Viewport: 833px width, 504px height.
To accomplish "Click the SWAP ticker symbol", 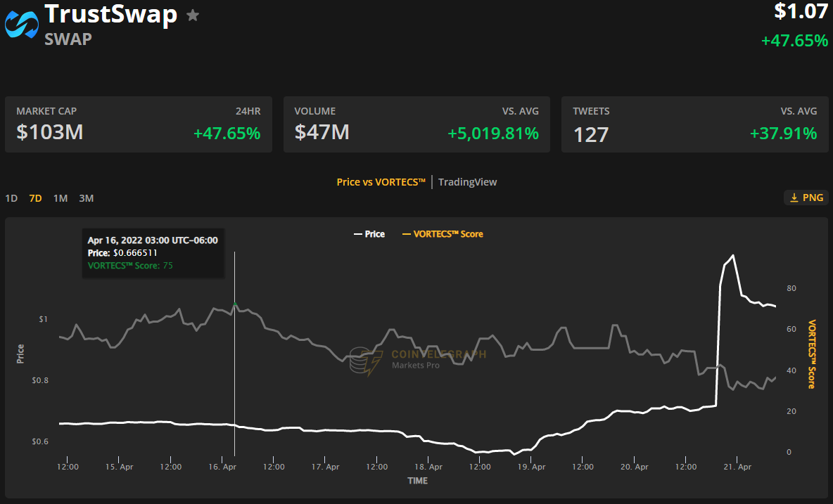I will pos(68,39).
